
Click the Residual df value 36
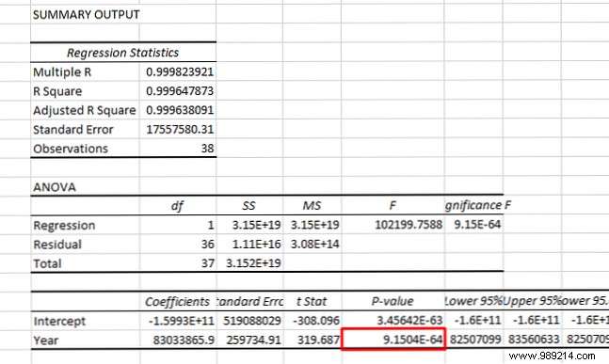point(207,245)
